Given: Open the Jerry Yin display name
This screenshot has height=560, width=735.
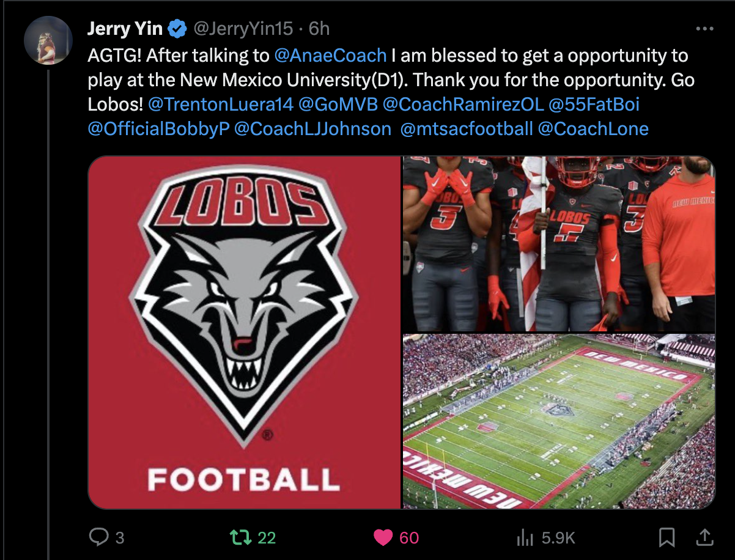Looking at the screenshot, I should click(x=125, y=28).
